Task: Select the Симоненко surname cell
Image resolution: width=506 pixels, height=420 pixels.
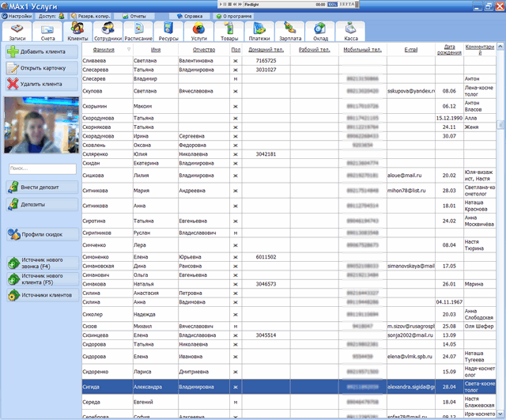Action: tap(108, 257)
